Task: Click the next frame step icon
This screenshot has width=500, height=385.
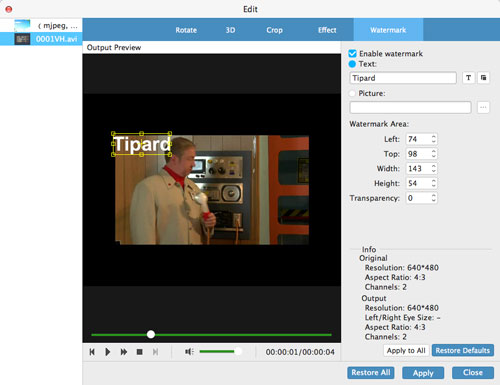Action: pyautogui.click(x=155, y=352)
